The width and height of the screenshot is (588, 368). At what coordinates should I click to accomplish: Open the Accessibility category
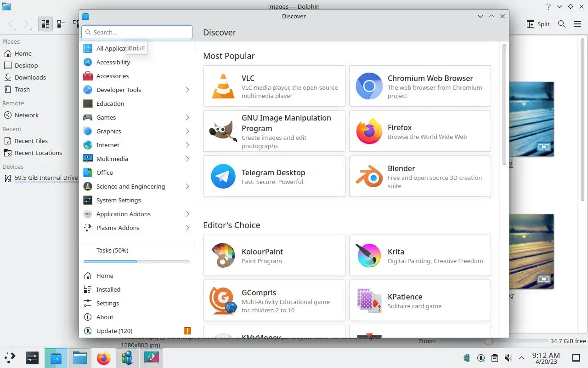[137, 62]
